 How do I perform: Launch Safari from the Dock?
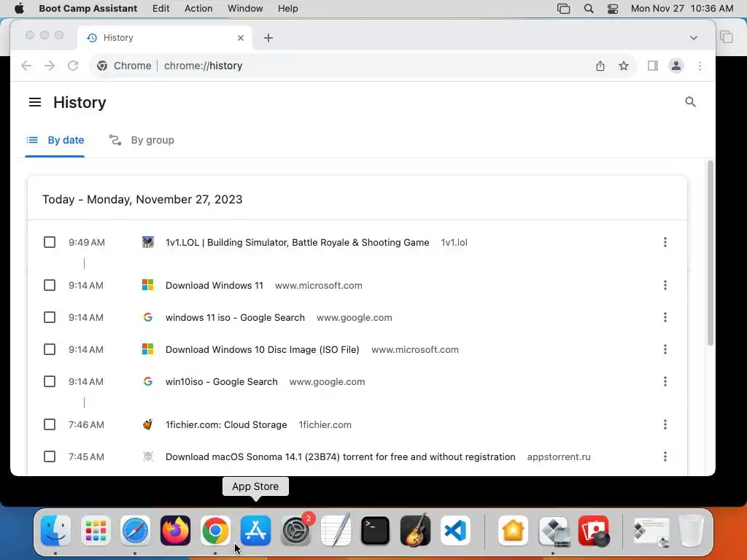click(x=135, y=531)
